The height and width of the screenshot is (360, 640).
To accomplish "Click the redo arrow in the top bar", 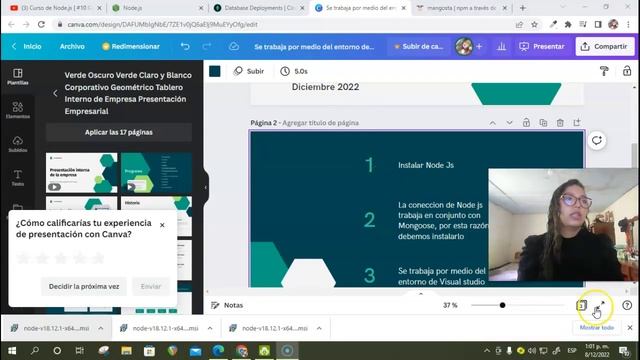I will pos(207,47).
